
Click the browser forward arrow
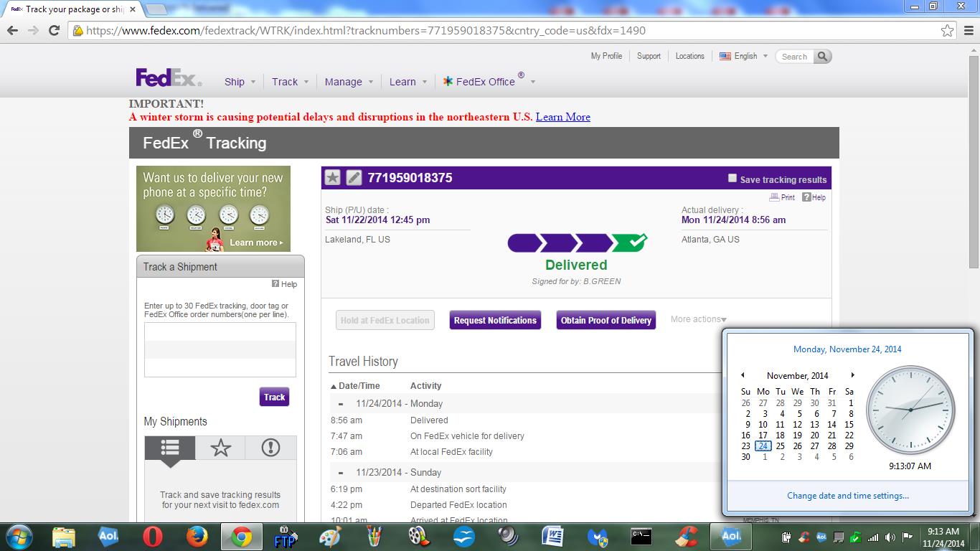click(x=33, y=31)
